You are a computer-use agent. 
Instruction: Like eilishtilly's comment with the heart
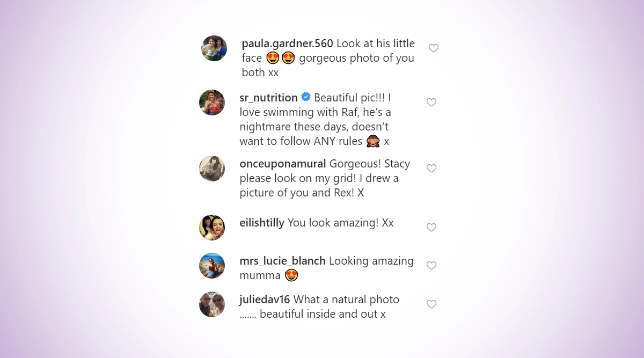pos(431,228)
